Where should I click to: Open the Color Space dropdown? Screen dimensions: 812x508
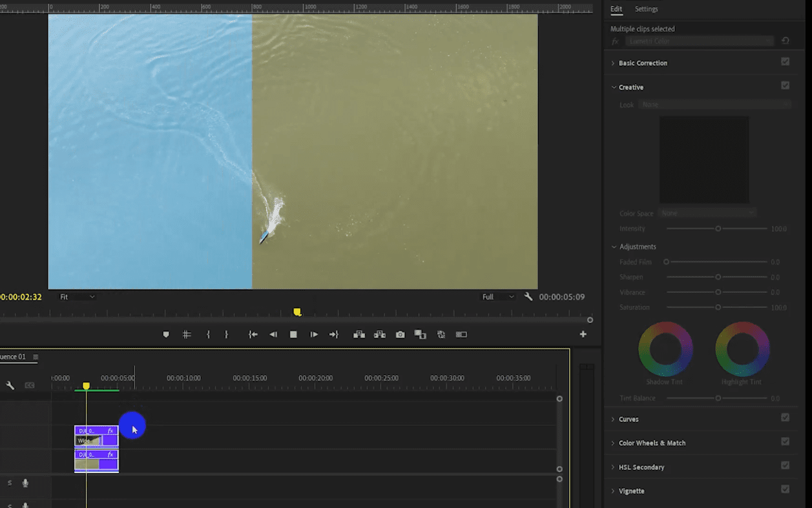(708, 213)
